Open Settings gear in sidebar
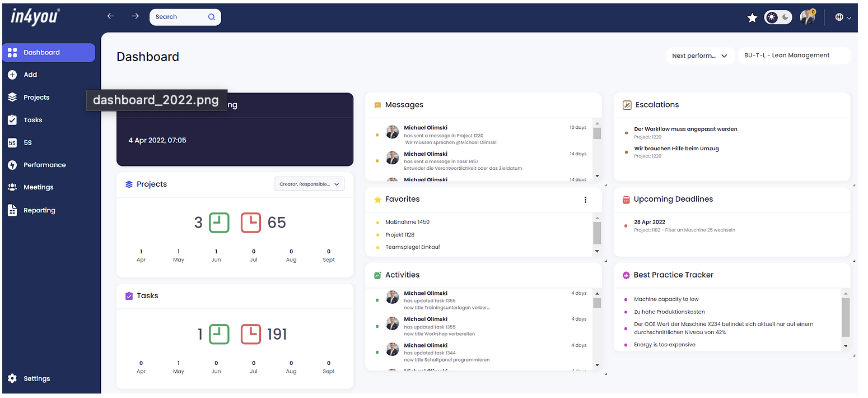The height and width of the screenshot is (398, 868). click(12, 379)
